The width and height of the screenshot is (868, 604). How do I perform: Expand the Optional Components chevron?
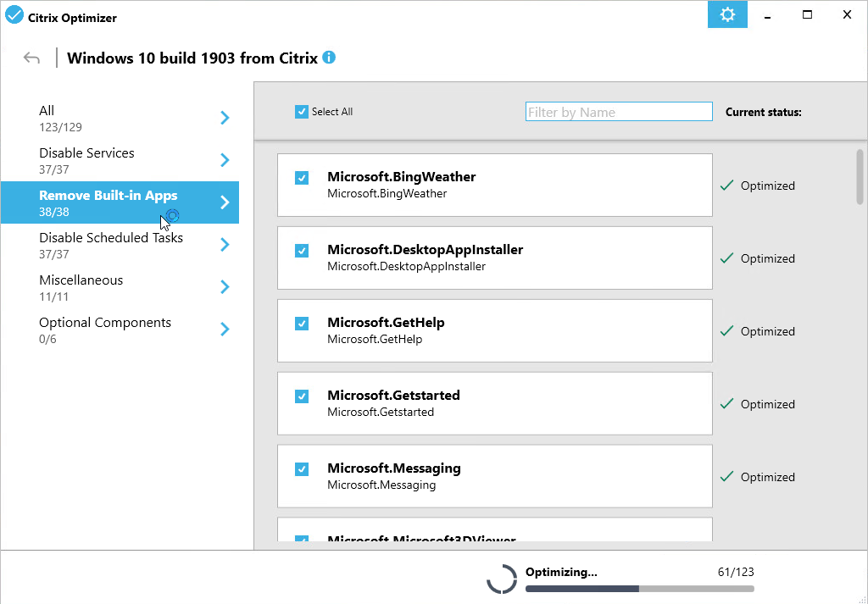(x=225, y=330)
